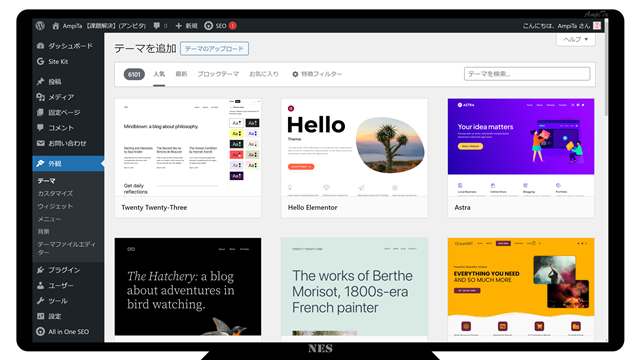Image resolution: width=640 pixels, height=360 pixels.
Task: Select the Hello Elementor theme thumbnail
Action: (354, 147)
